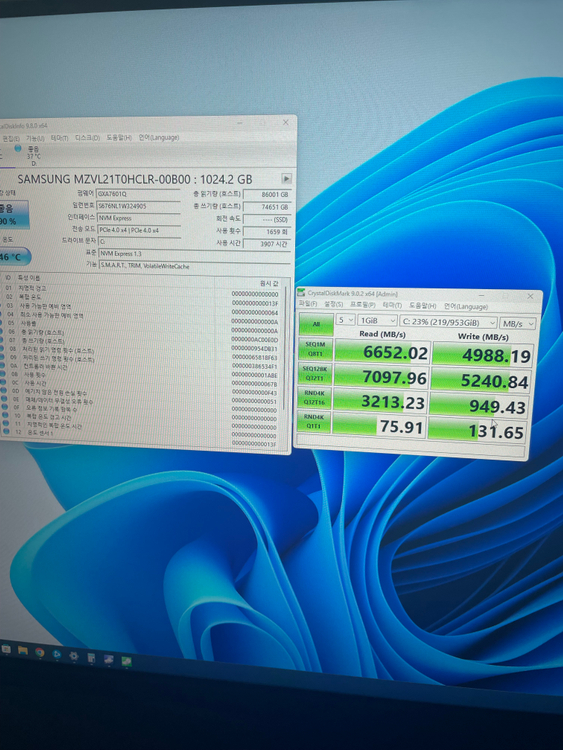Click the next-disk arrow button in CrystalDiskInfo
This screenshot has width=563, height=750.
pos(286,178)
